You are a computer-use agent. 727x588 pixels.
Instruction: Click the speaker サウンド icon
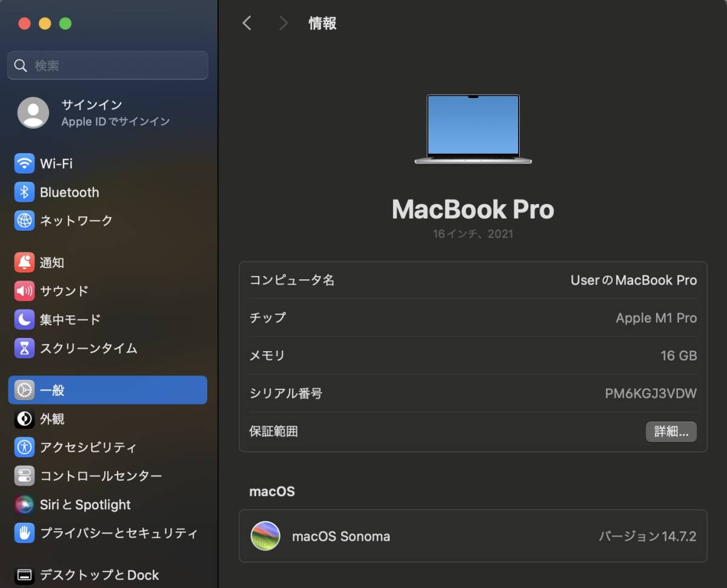24,291
